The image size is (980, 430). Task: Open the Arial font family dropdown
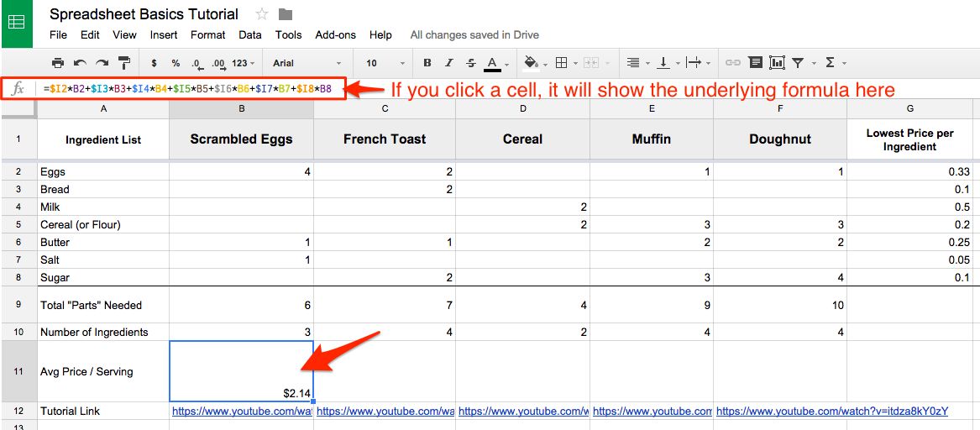point(307,63)
